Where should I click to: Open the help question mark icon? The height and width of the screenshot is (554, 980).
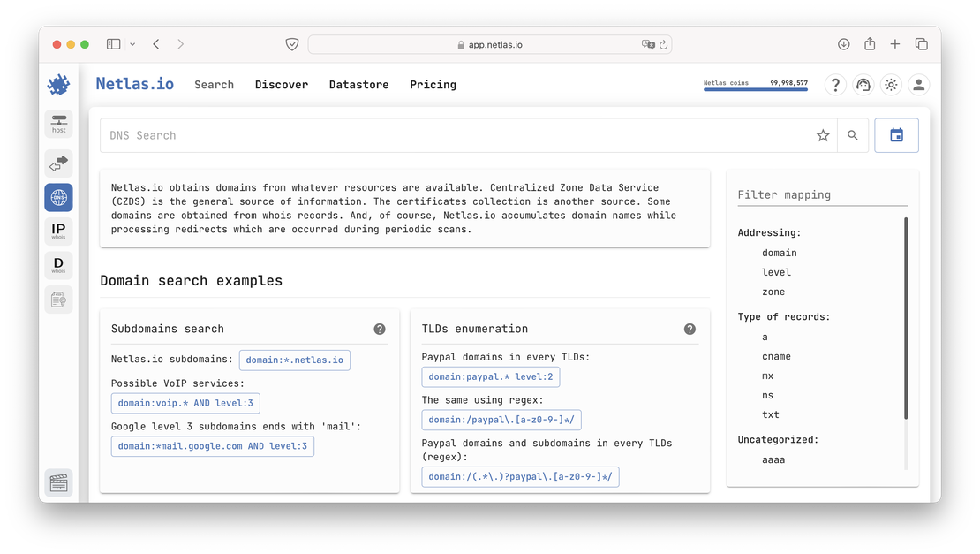(835, 85)
